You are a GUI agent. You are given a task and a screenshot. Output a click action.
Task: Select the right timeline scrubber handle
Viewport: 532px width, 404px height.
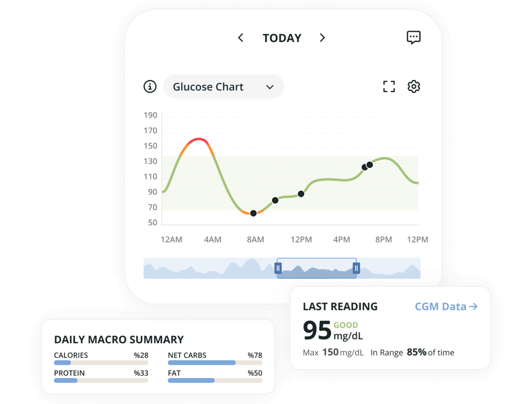(356, 268)
